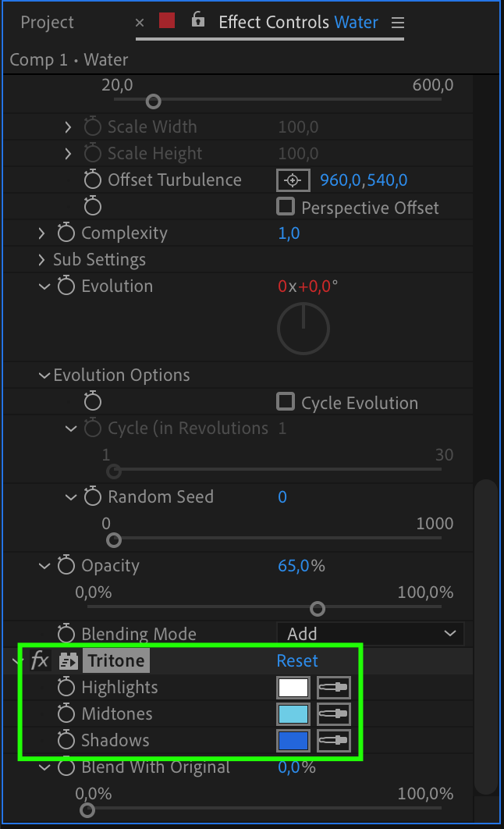Open the Midtones light blue color swatch
Viewport: 504px width, 829px height.
[293, 714]
